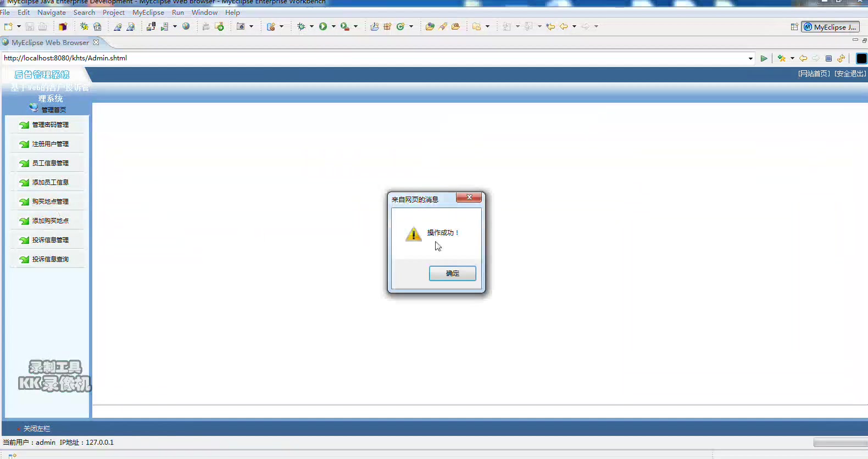Click the new package grid icon
868x459 pixels.
[x=387, y=26]
